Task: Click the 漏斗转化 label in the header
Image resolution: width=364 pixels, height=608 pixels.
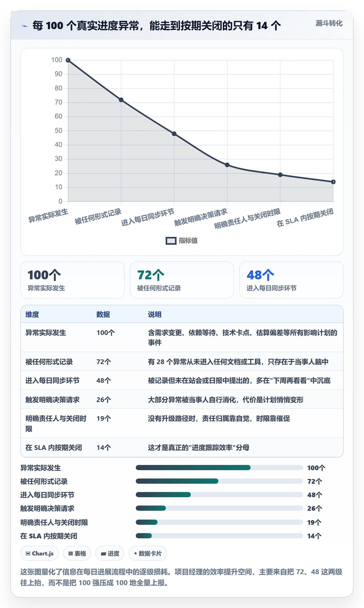Action: [329, 23]
